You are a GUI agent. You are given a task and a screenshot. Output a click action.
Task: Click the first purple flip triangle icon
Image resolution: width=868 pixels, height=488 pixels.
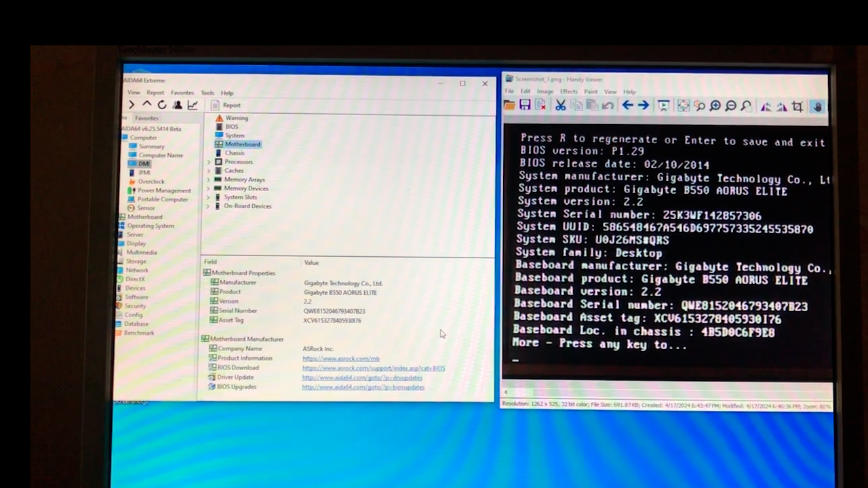point(766,106)
